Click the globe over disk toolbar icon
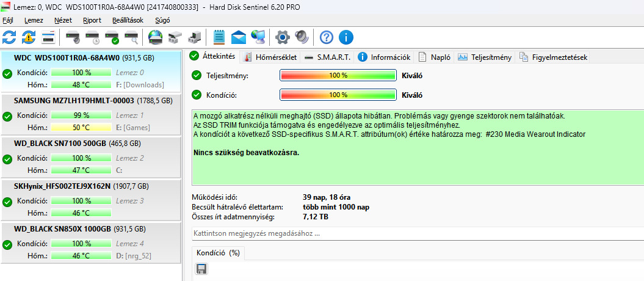 click(x=156, y=37)
